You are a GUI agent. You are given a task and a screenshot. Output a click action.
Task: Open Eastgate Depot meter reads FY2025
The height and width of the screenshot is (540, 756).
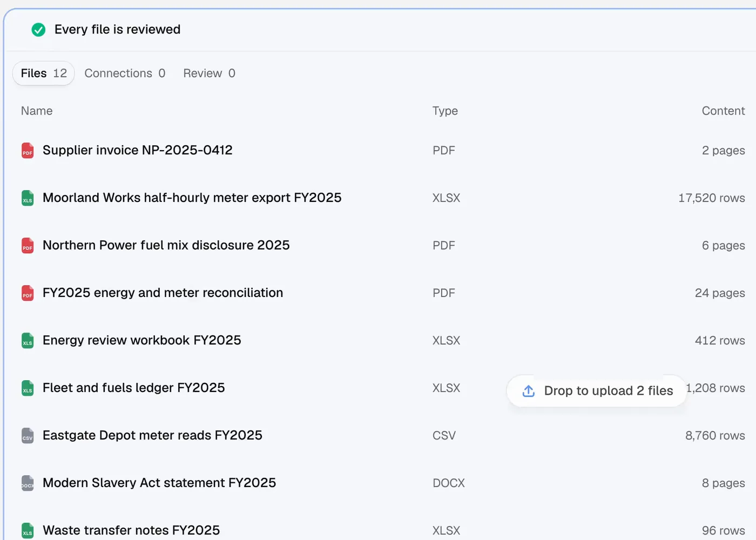click(153, 435)
